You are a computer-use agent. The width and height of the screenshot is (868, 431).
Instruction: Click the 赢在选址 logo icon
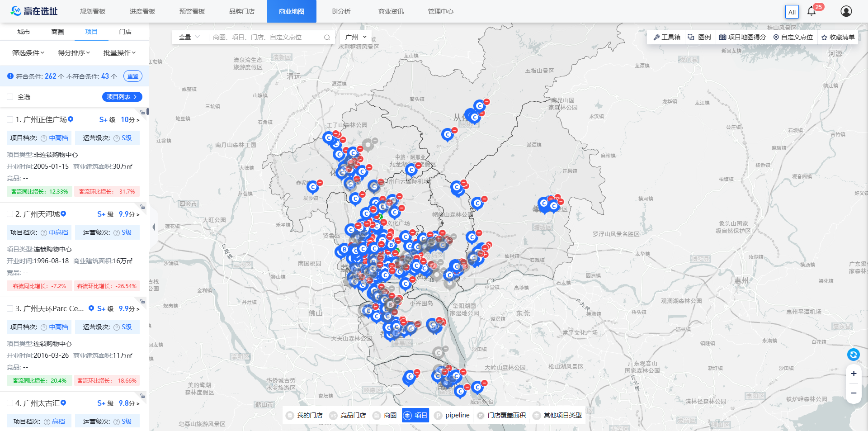(x=16, y=11)
